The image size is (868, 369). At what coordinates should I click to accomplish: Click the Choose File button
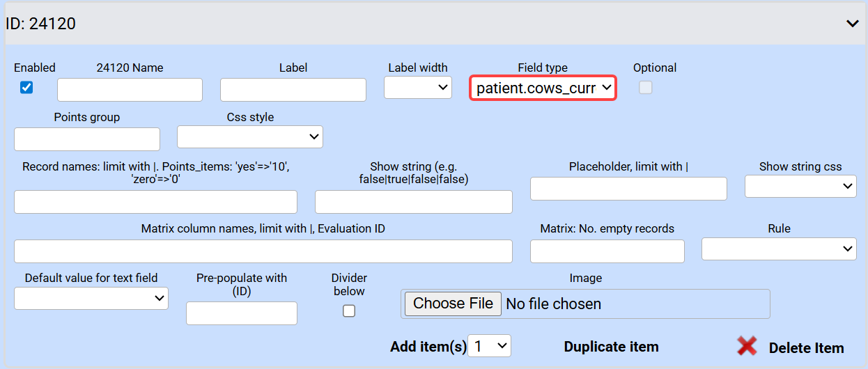pyautogui.click(x=453, y=304)
